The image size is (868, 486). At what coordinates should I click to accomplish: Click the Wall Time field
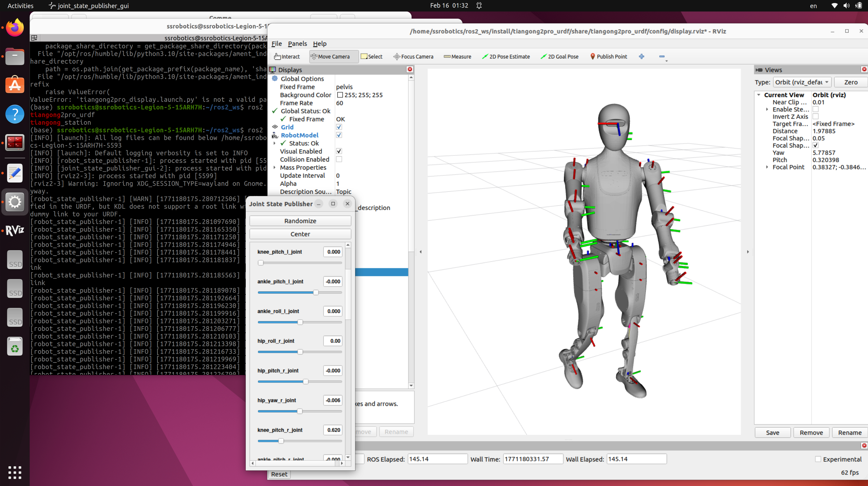533,459
